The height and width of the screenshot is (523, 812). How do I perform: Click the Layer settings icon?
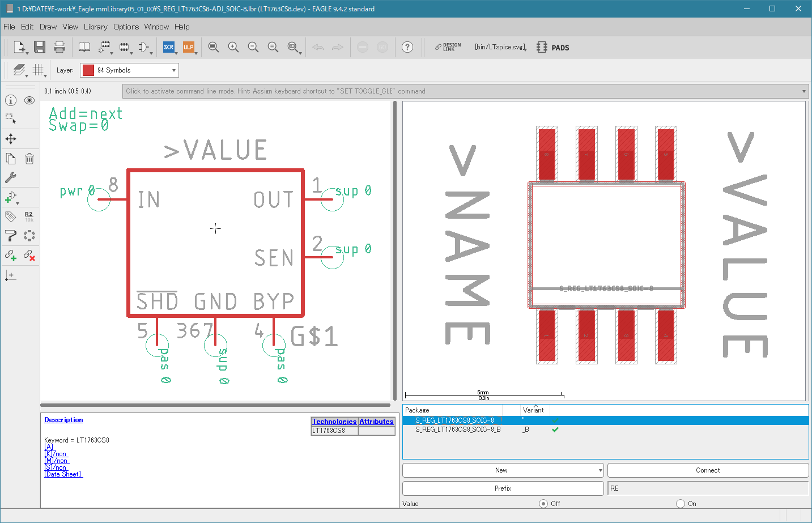[19, 70]
